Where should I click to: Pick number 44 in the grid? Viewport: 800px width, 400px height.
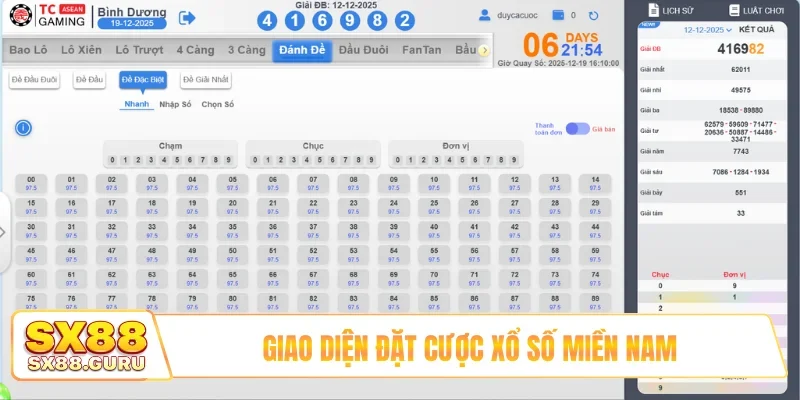[x=595, y=231]
